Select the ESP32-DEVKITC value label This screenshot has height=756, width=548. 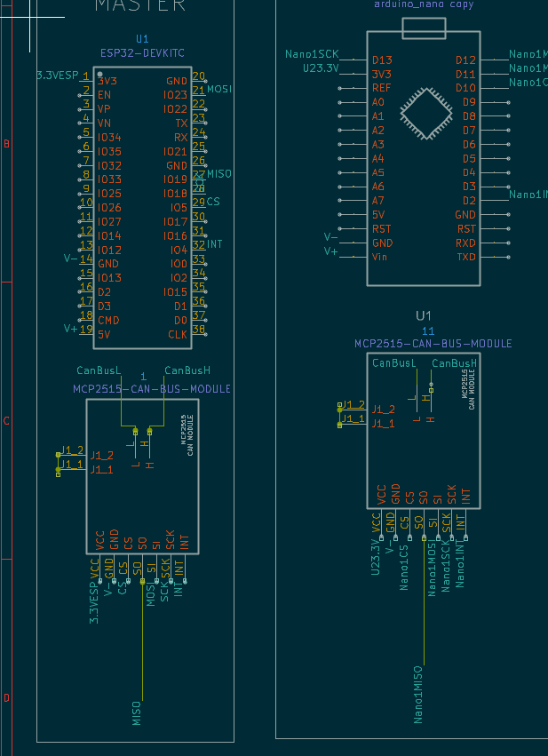pyautogui.click(x=142, y=53)
